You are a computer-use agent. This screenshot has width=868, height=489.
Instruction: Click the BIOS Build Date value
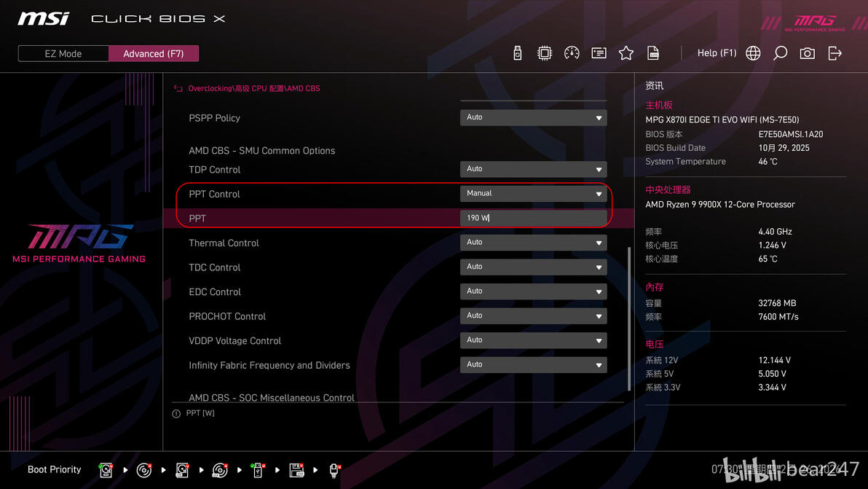tap(784, 148)
